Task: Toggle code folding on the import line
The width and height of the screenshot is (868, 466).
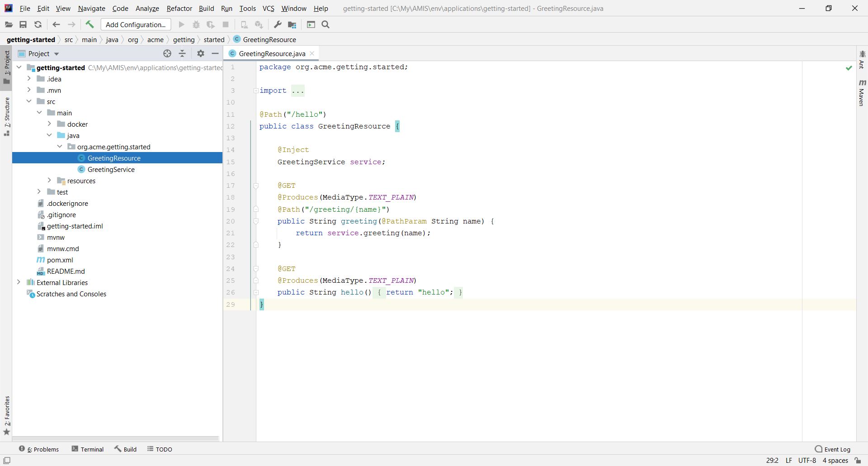Action: point(256,90)
